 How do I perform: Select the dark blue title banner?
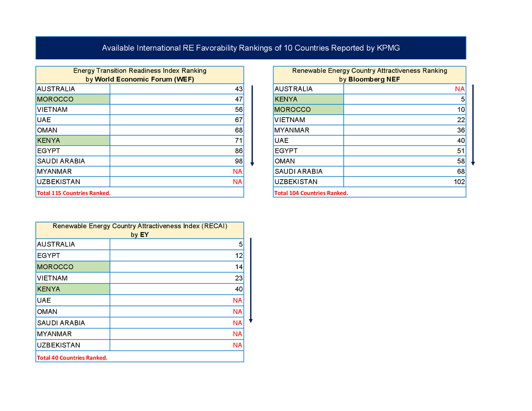click(251, 48)
